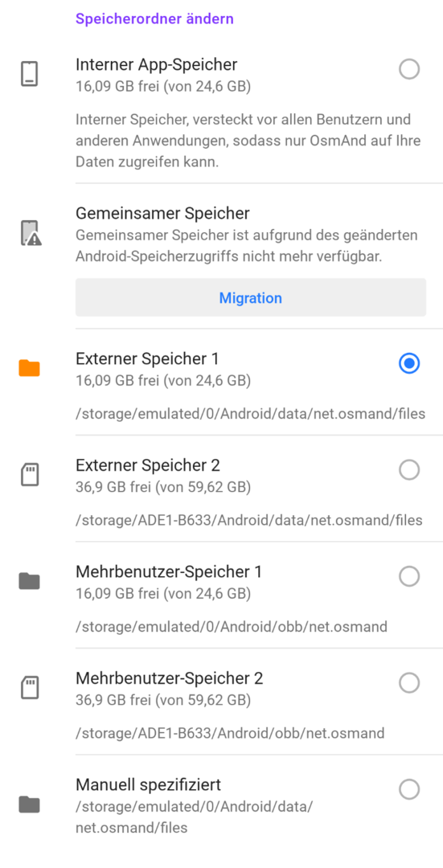The image size is (443, 868).
Task: Select the Externer Speicher 1 radio button
Action: pos(409,364)
